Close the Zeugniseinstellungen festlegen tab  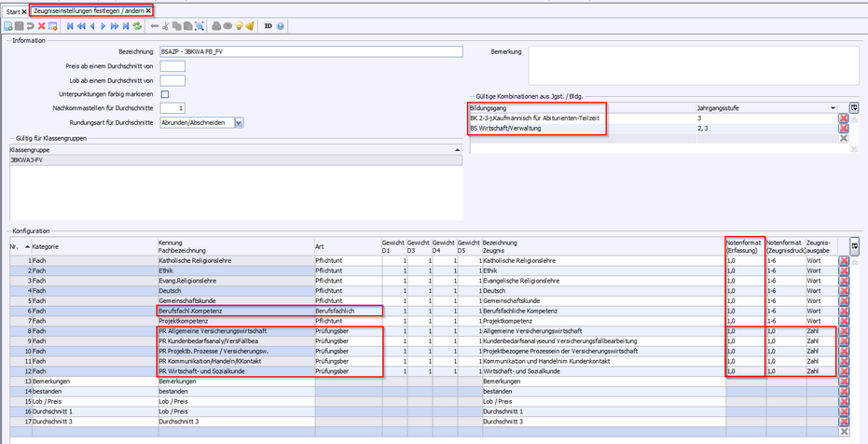coord(147,10)
